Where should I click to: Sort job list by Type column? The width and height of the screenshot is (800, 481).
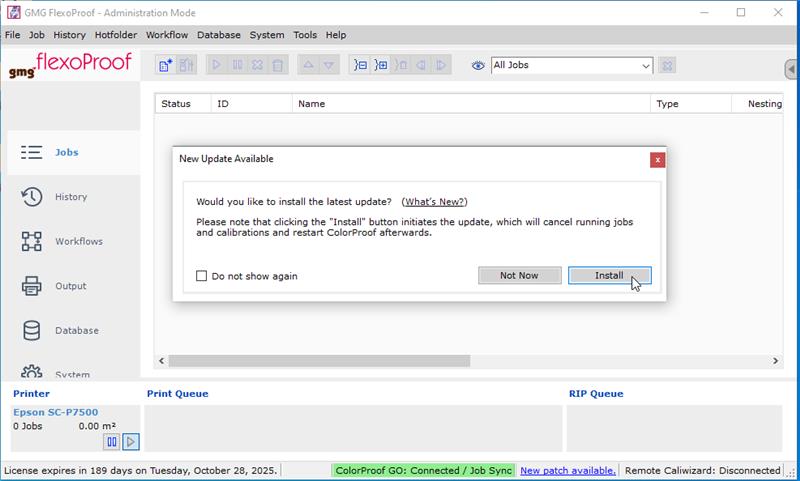tap(691, 104)
